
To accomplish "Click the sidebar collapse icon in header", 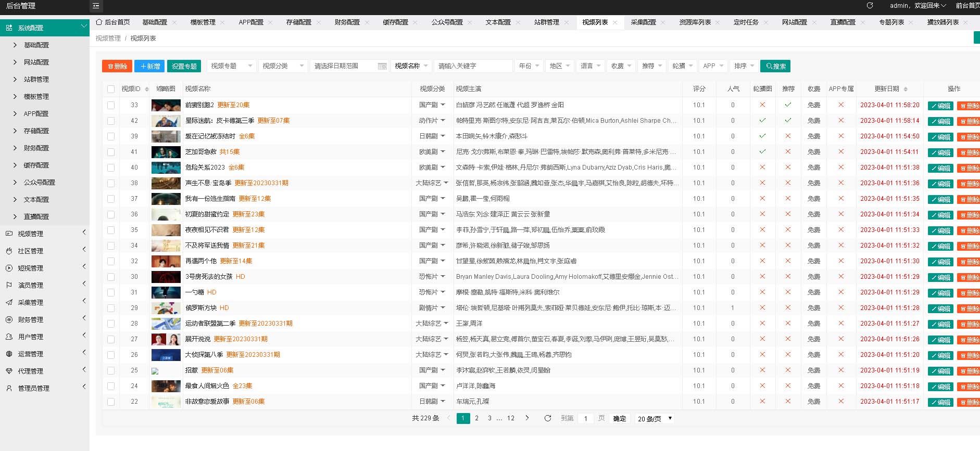I will 96,6.
